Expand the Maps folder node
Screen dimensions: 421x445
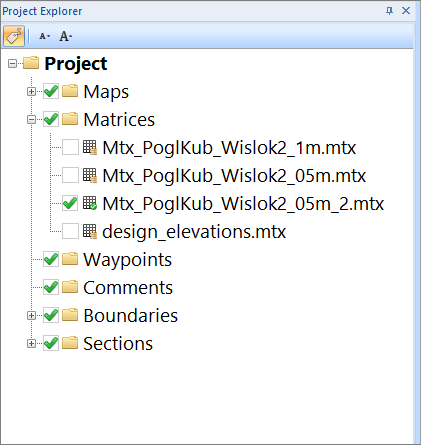pyautogui.click(x=31, y=91)
